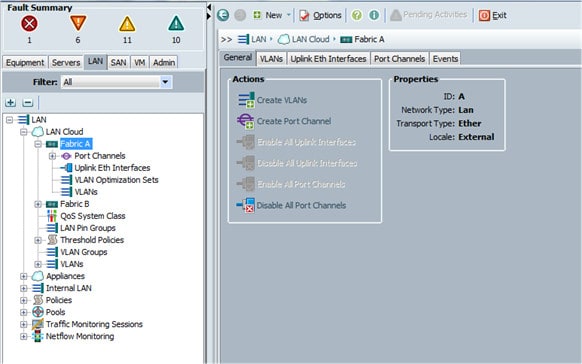Viewport: 582px width, 364px height.
Task: Click the expand all plus button above the tree
Action: tap(10, 102)
